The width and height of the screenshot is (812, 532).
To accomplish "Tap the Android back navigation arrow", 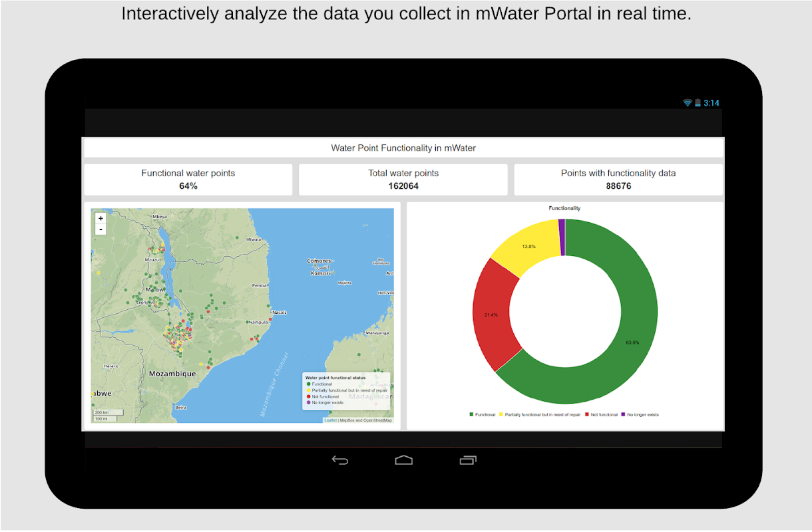I will pyautogui.click(x=340, y=460).
